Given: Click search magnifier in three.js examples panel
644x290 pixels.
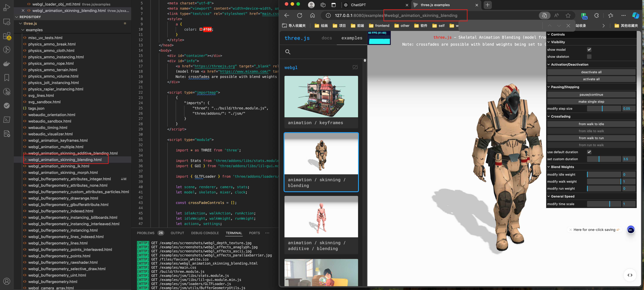Looking at the screenshot, I should point(288,52).
